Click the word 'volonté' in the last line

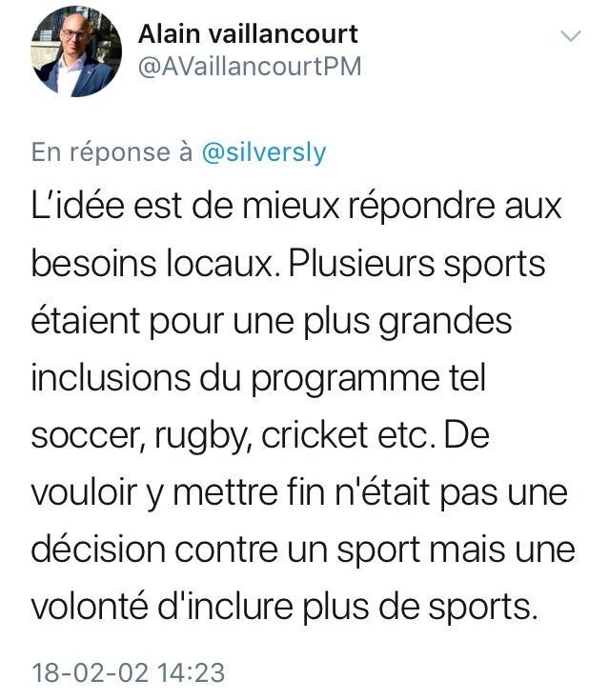coord(90,607)
